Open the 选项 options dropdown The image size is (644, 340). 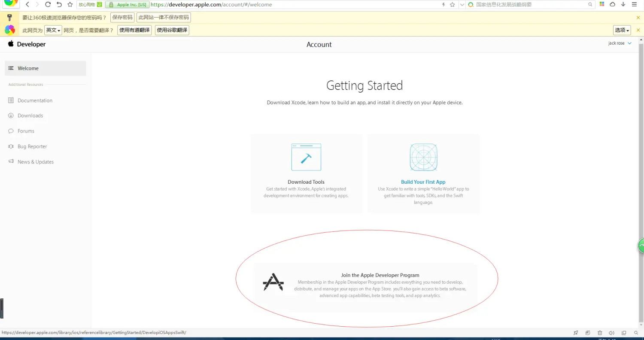(622, 30)
